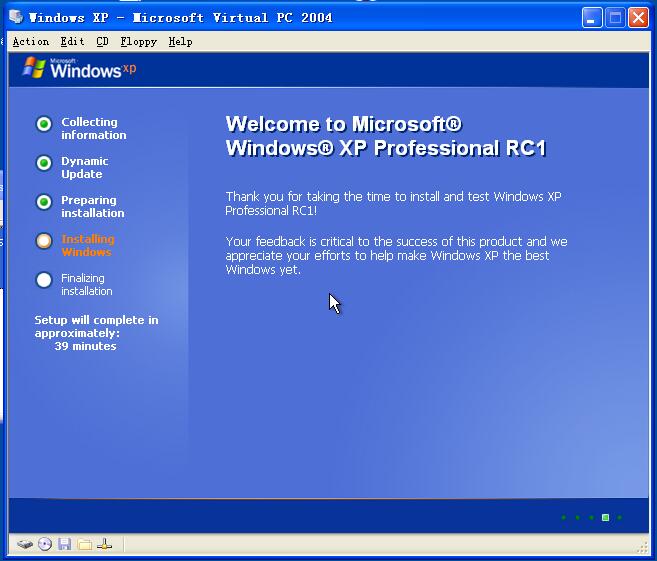Click the Collecting information step indicator

coord(44,124)
